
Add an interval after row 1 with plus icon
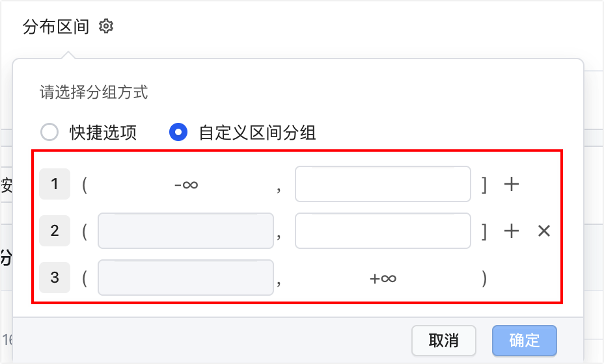point(512,184)
